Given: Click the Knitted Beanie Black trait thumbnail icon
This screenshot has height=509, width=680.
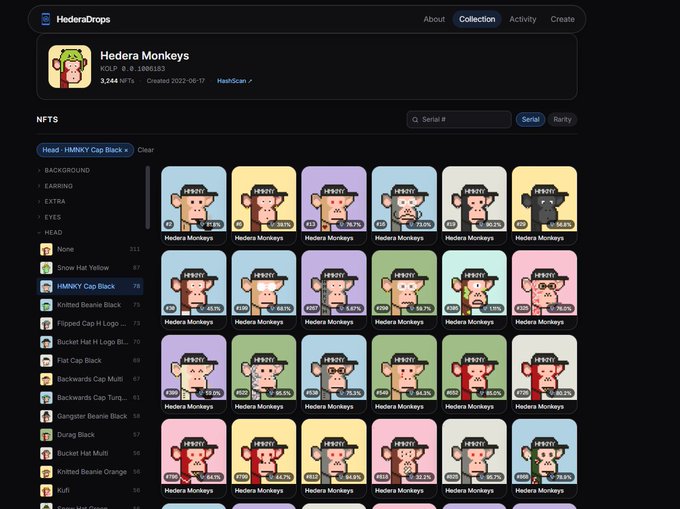Looking at the screenshot, I should click(x=46, y=305).
